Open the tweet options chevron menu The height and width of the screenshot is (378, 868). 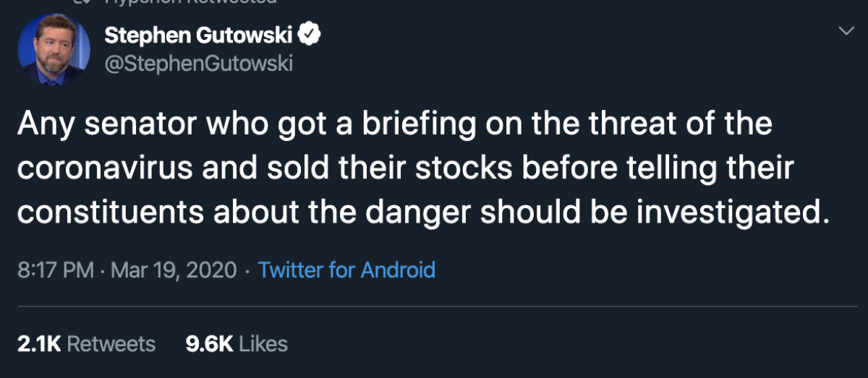[x=844, y=31]
